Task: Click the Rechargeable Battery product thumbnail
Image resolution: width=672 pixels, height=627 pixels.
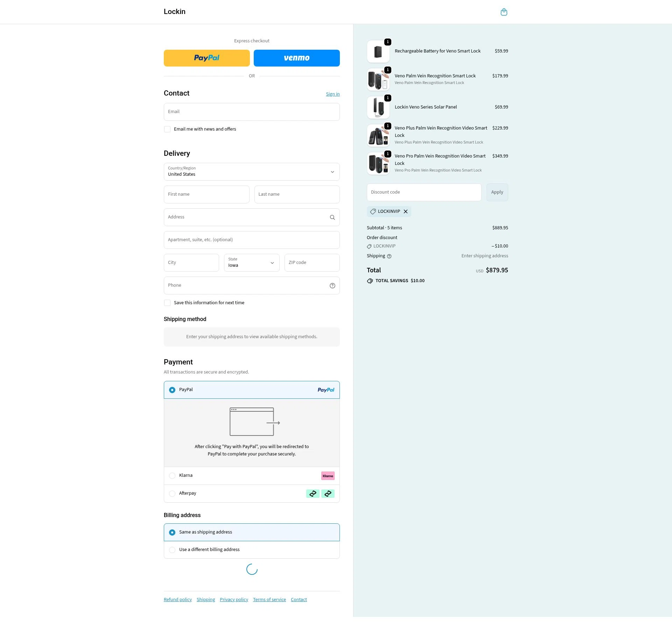Action: (378, 51)
